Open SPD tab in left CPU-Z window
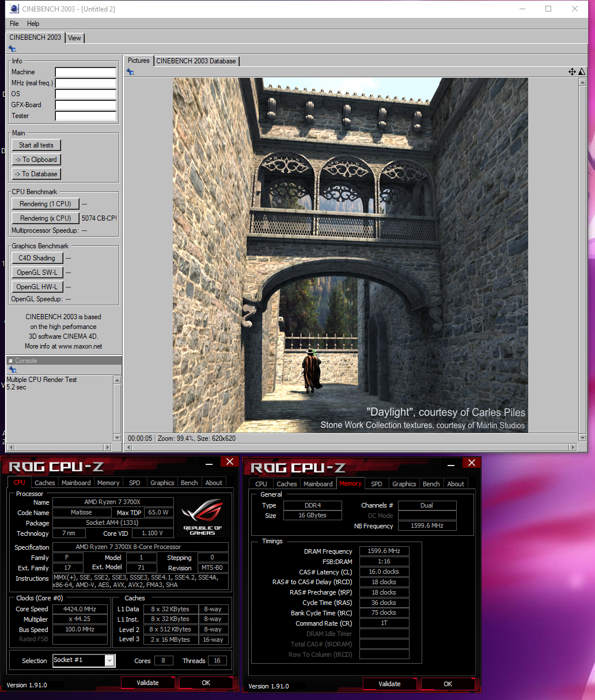The height and width of the screenshot is (700, 595). tap(135, 483)
